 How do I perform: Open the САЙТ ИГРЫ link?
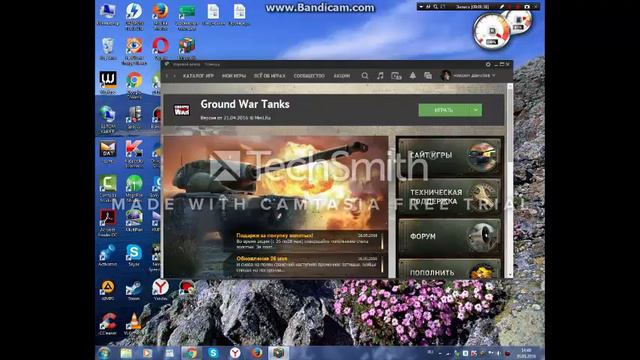(450, 156)
